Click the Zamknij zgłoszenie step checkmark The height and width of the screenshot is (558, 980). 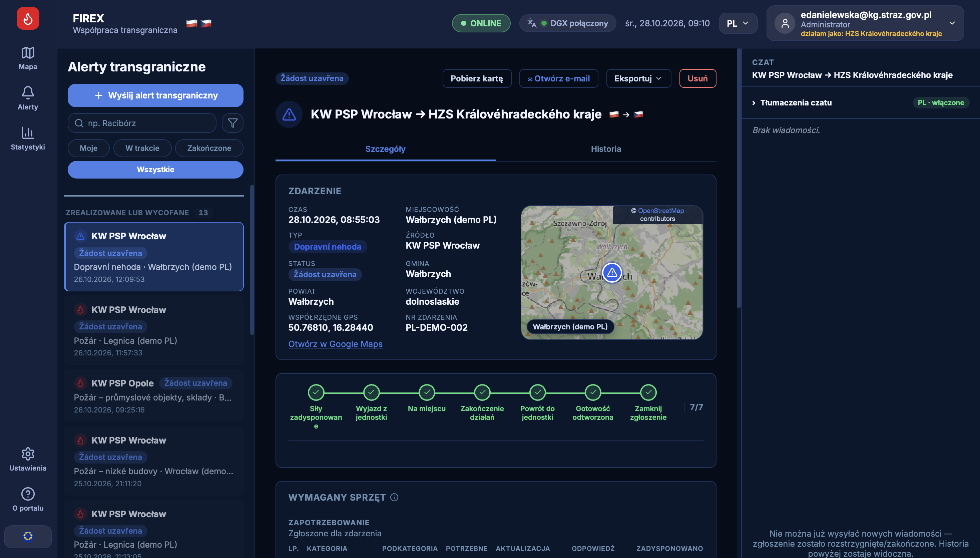648,392
